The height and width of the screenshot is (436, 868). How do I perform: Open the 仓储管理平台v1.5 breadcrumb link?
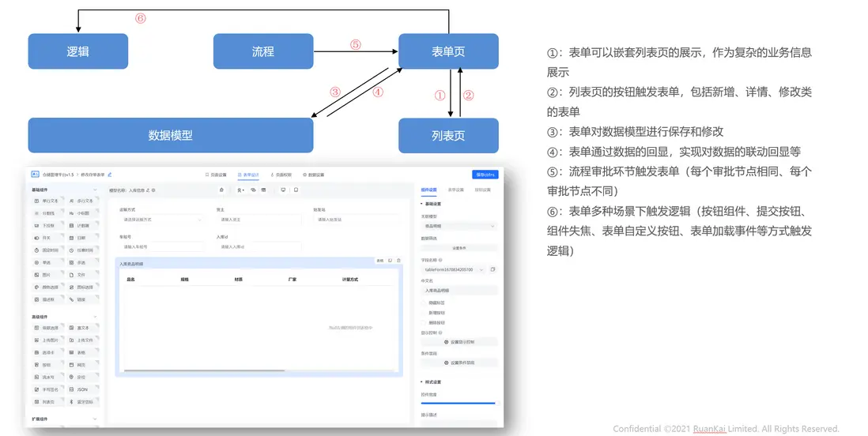(58, 175)
